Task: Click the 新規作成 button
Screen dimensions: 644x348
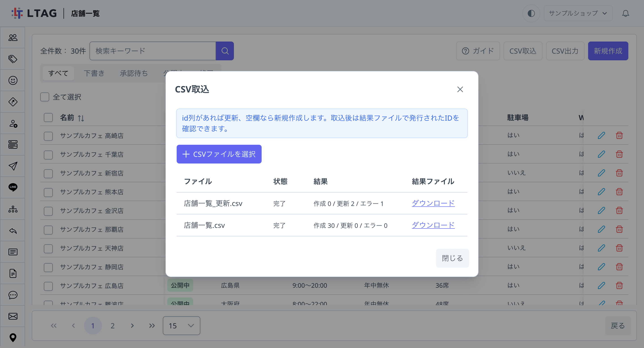Action: click(x=608, y=51)
